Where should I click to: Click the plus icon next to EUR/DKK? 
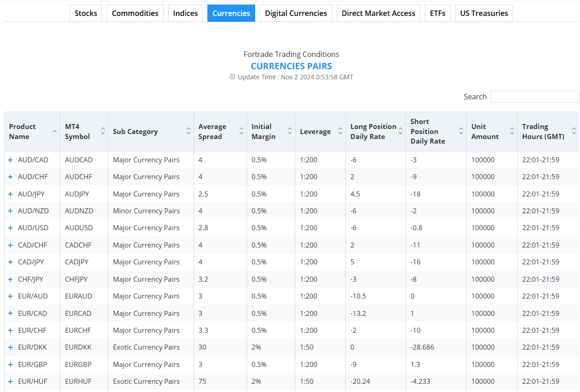(10, 347)
